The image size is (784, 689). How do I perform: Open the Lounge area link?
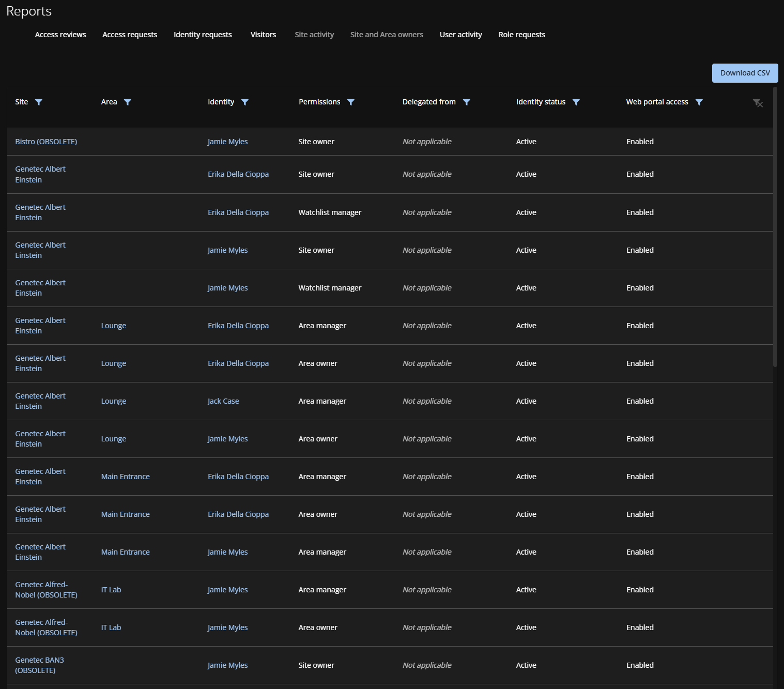113,325
